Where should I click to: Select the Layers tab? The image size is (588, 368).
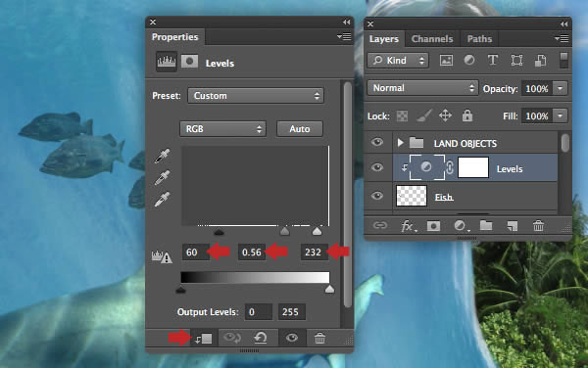tap(383, 39)
